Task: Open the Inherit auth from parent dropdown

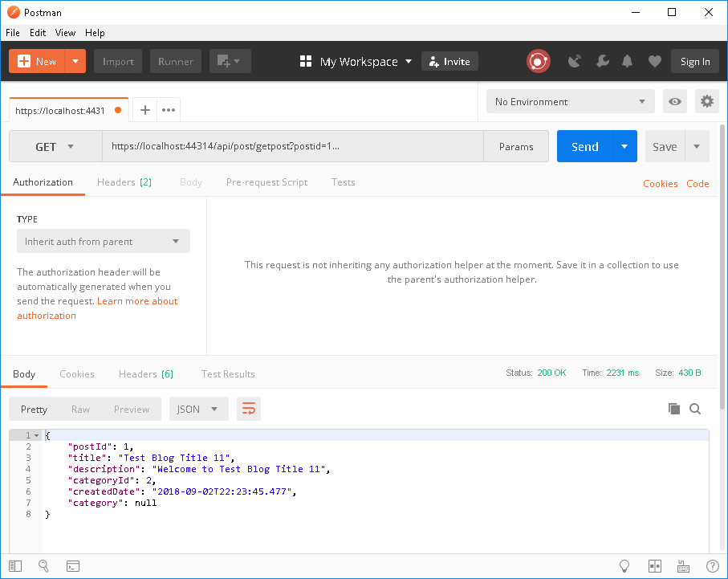Action: click(103, 241)
